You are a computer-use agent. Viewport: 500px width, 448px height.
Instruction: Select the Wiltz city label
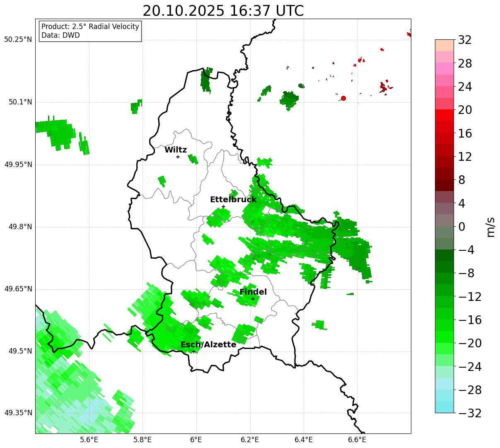coord(176,150)
